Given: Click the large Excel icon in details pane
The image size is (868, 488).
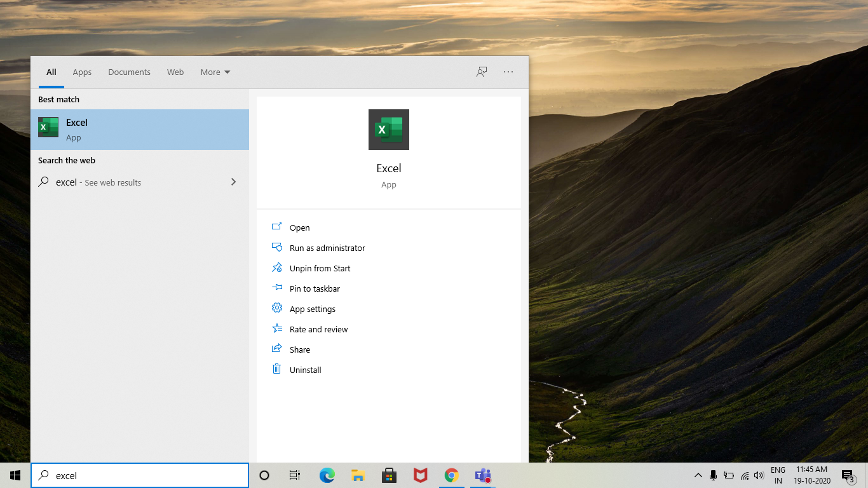Looking at the screenshot, I should coord(389,130).
